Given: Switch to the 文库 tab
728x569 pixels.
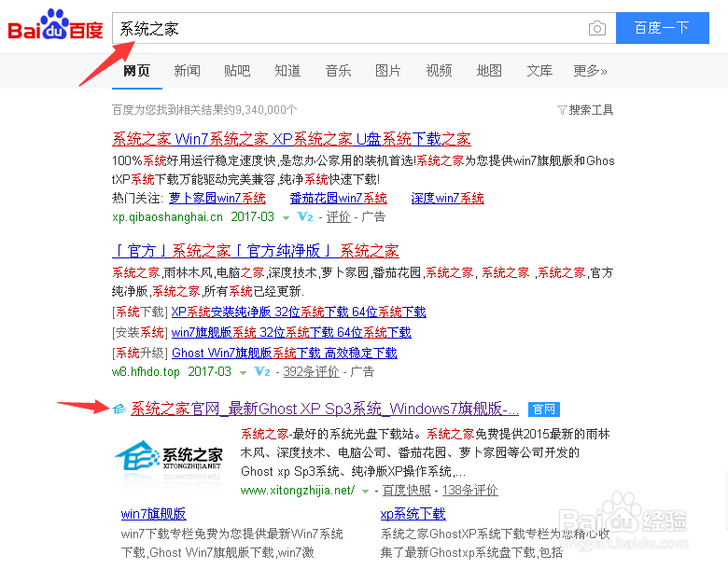Looking at the screenshot, I should tap(539, 71).
